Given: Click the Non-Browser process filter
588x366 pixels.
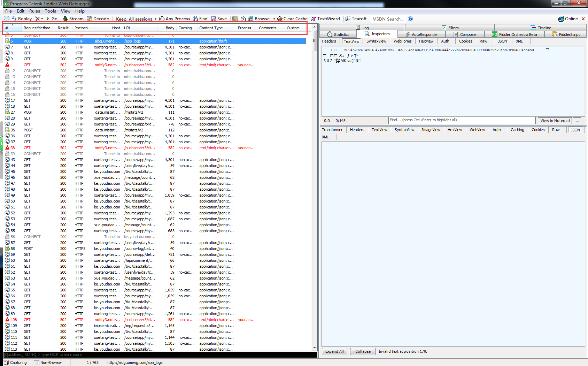Looking at the screenshot, I should [48, 363].
